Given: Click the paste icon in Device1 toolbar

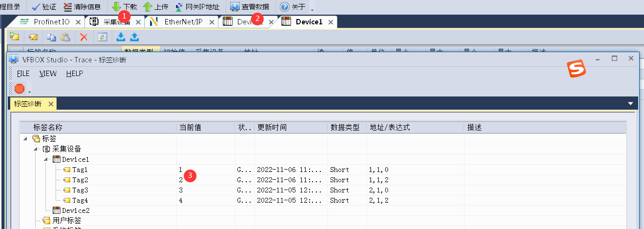Looking at the screenshot, I should click(65, 37).
